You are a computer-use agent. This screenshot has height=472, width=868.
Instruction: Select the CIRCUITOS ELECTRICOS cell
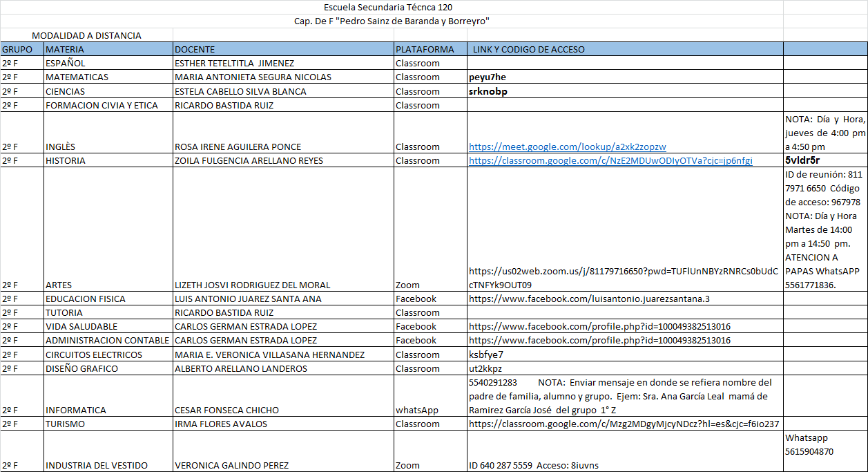108,355
